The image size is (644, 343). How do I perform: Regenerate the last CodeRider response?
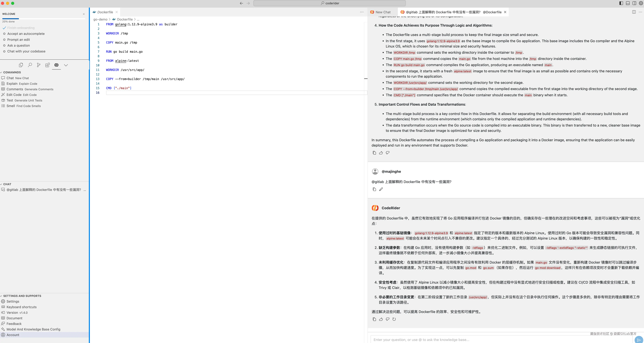point(394,319)
